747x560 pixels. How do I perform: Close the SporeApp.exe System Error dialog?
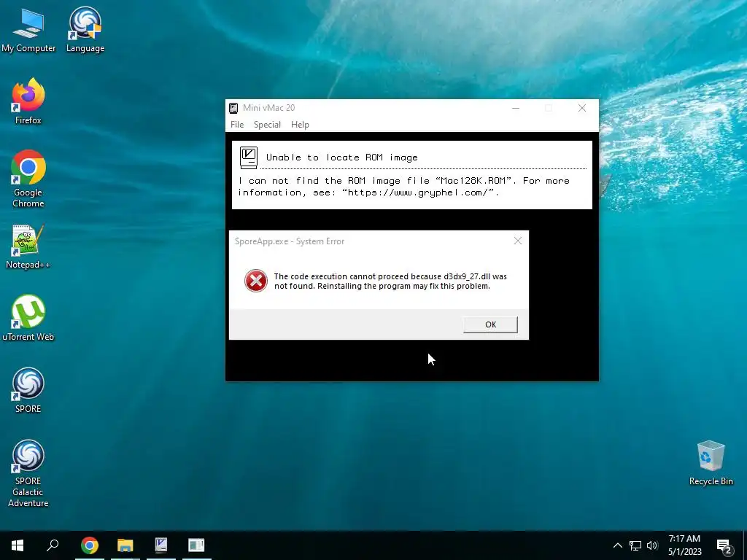click(x=518, y=241)
